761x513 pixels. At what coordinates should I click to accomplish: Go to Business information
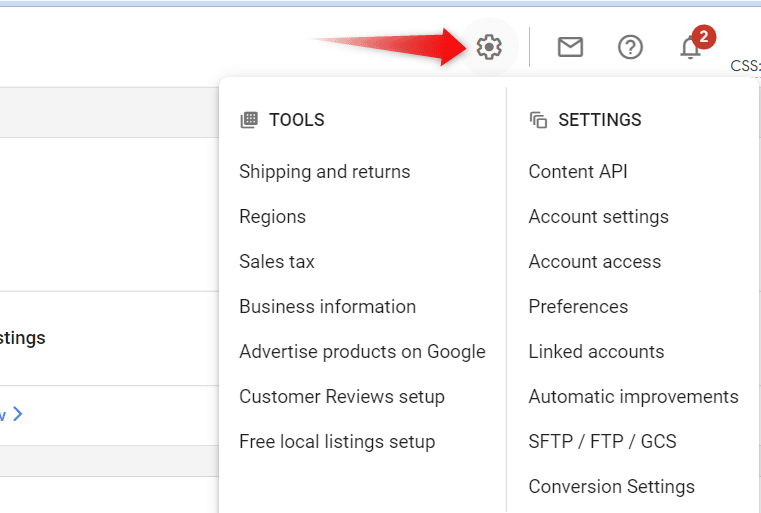click(328, 307)
